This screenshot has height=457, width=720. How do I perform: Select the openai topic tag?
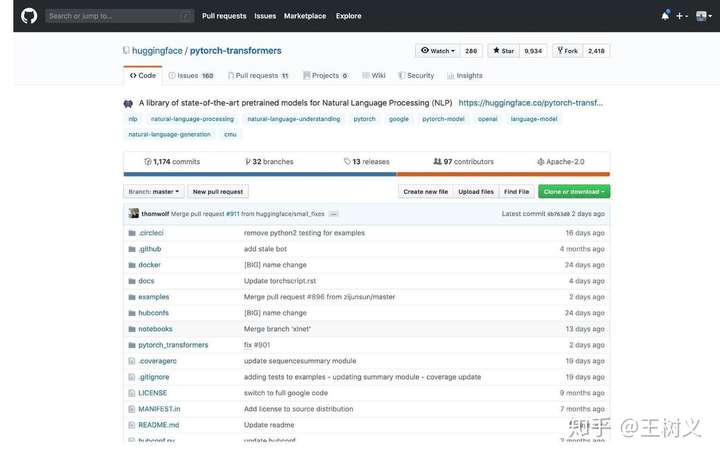487,119
